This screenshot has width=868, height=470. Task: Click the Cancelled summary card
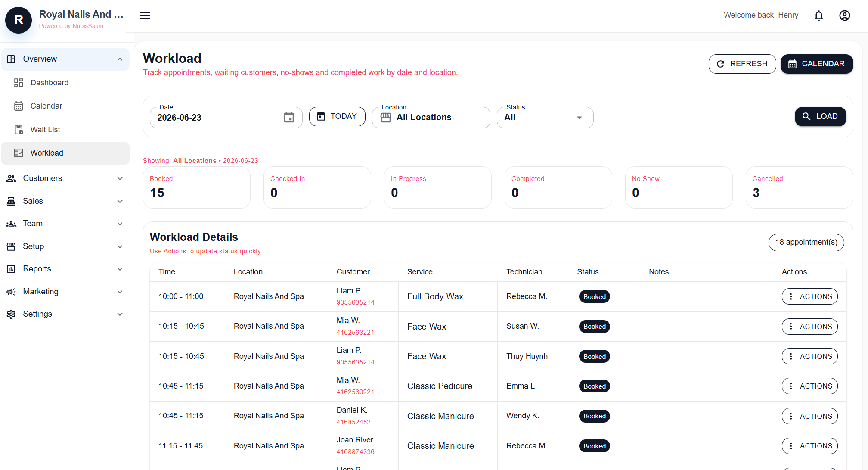point(800,187)
